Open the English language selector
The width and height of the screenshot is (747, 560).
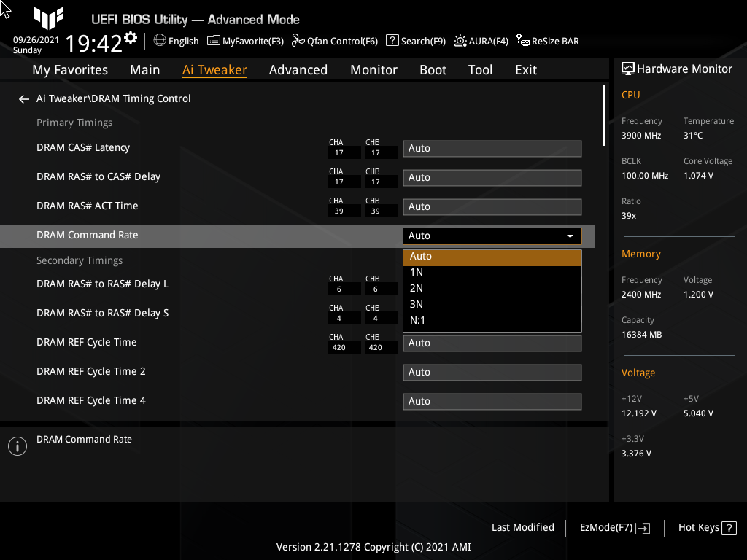175,41
